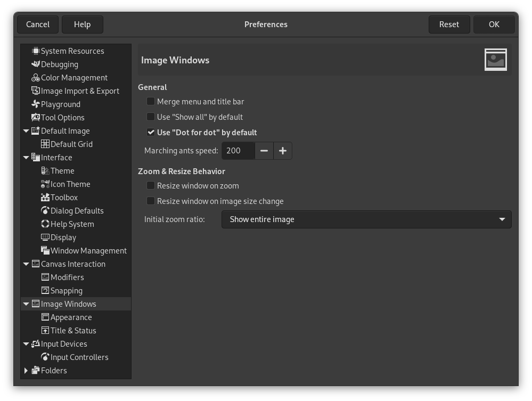This screenshot has height=401, width=532.
Task: Expand the Folders section
Action: pos(26,370)
